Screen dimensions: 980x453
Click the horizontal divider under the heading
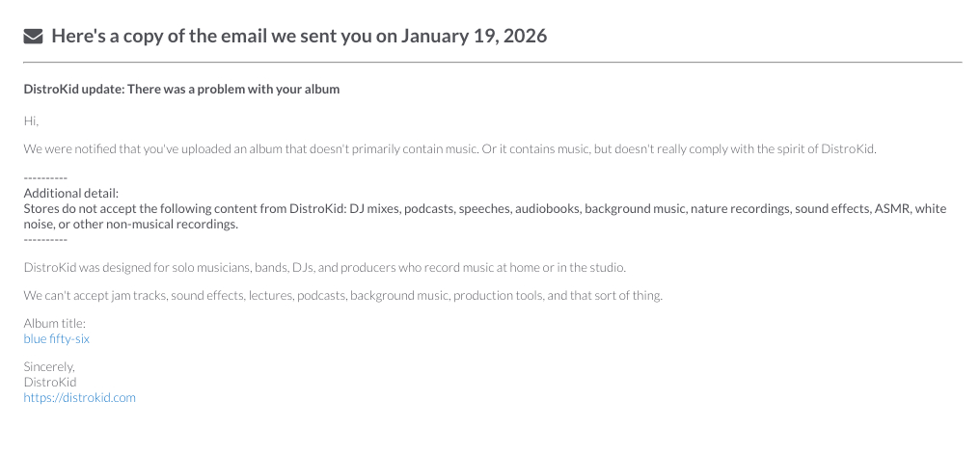492,62
